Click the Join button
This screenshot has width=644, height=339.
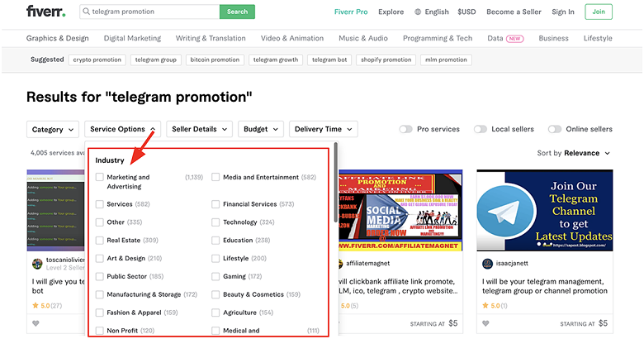point(599,12)
